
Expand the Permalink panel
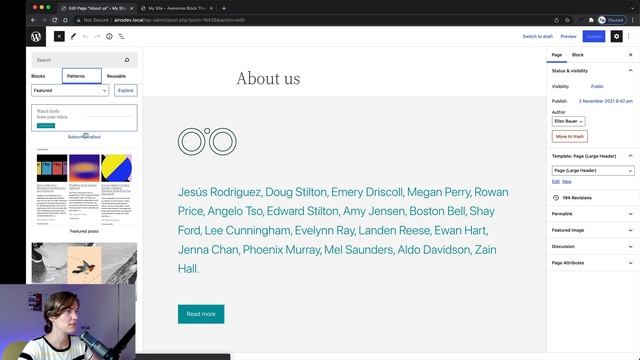coord(593,214)
